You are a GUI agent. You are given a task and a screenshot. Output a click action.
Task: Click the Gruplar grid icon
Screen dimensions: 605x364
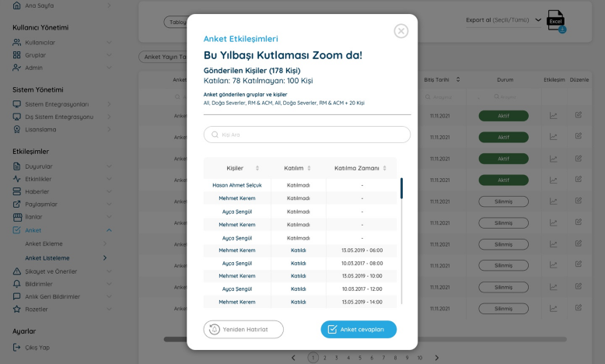click(16, 54)
